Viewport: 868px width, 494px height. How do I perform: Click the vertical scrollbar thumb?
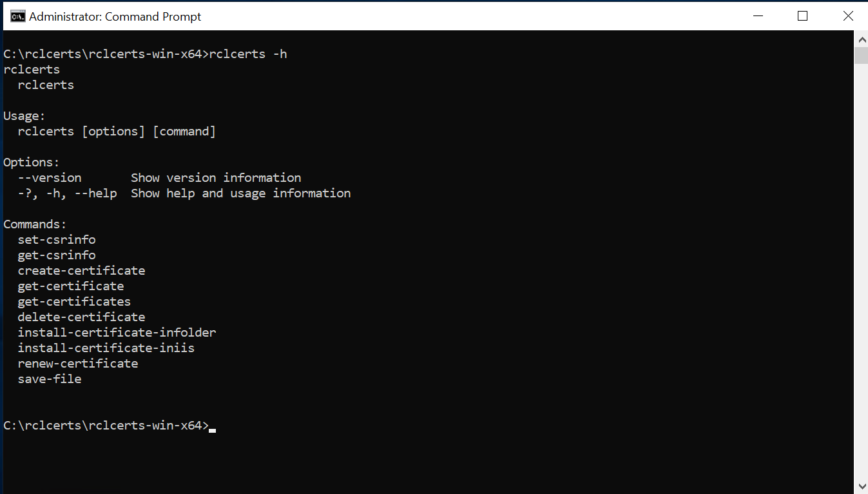click(861, 55)
